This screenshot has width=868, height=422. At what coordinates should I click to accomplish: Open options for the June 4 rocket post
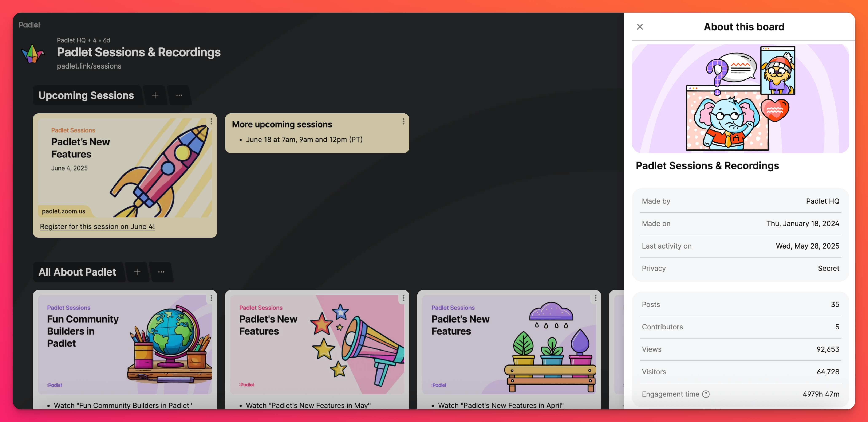(x=211, y=121)
